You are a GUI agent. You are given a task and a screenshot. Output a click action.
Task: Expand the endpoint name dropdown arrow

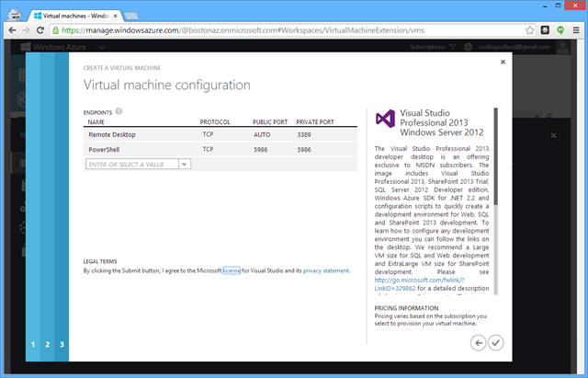pyautogui.click(x=184, y=163)
